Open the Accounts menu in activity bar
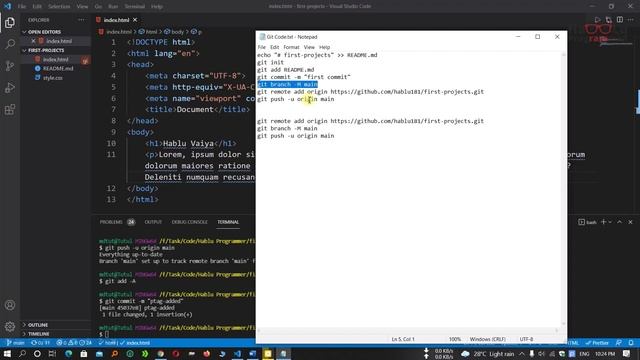The width and height of the screenshot is (640, 360). coord(10,305)
